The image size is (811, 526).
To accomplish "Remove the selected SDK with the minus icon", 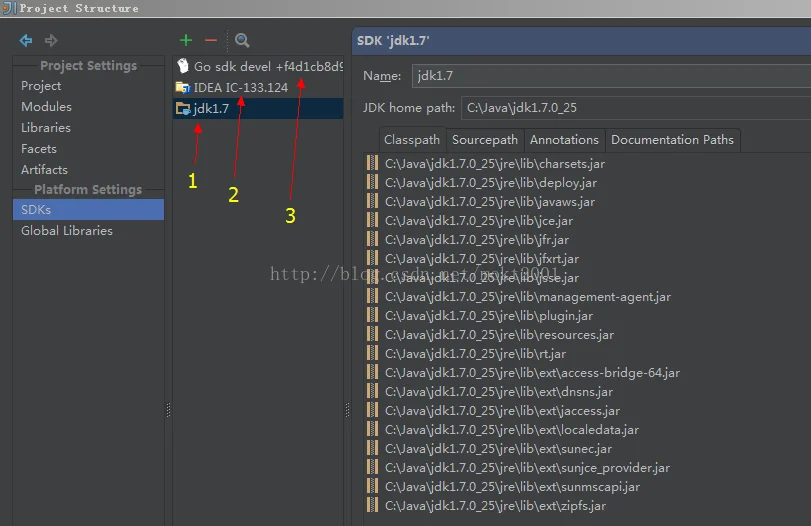I will click(x=211, y=40).
